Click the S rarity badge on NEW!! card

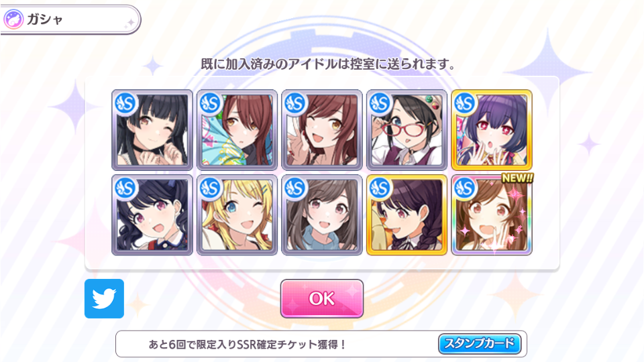[465, 188]
